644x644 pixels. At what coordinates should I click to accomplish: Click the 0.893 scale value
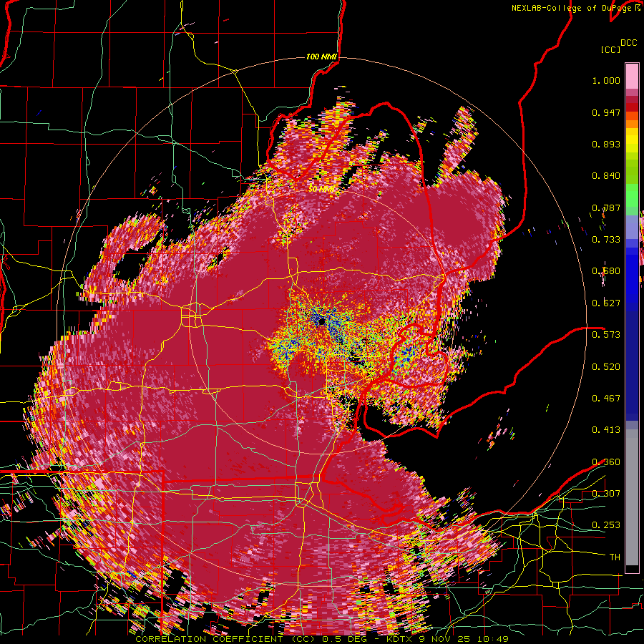tap(606, 144)
